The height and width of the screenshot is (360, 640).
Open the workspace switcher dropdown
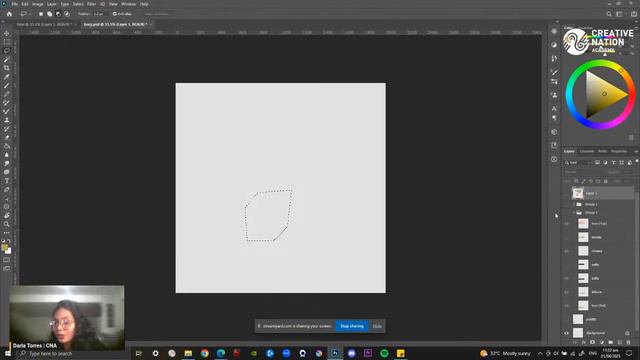click(620, 14)
